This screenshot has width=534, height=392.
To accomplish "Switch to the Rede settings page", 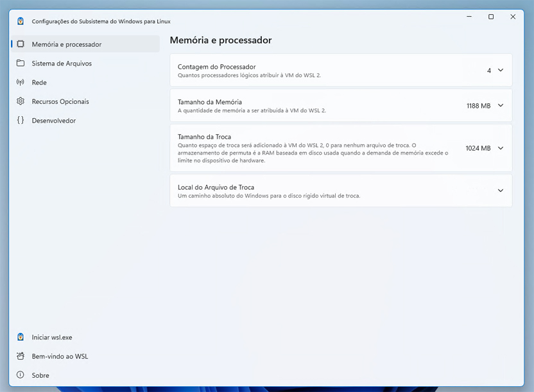I will pyautogui.click(x=85, y=82).
